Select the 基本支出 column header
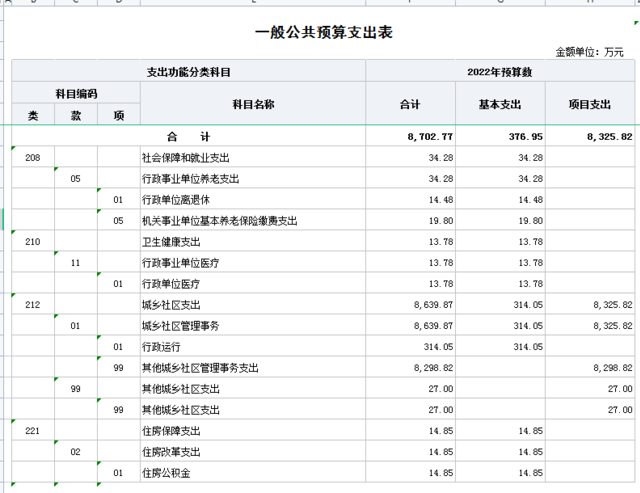Viewport: 640px width, 493px height. point(503,104)
